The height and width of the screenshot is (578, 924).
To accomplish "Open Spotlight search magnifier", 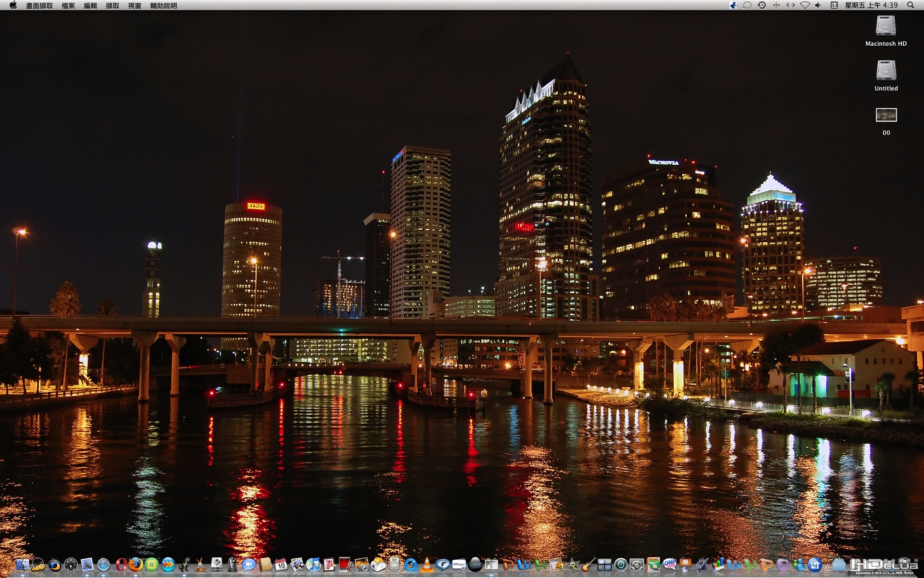I will (x=910, y=5).
